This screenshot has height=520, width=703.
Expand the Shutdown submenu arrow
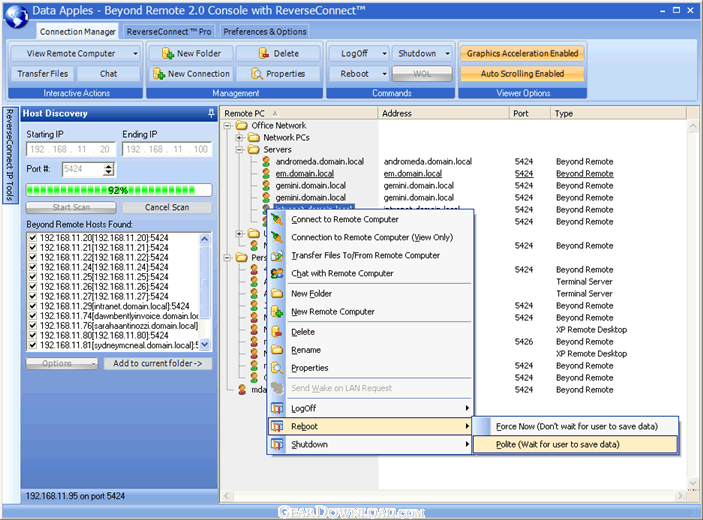click(467, 444)
